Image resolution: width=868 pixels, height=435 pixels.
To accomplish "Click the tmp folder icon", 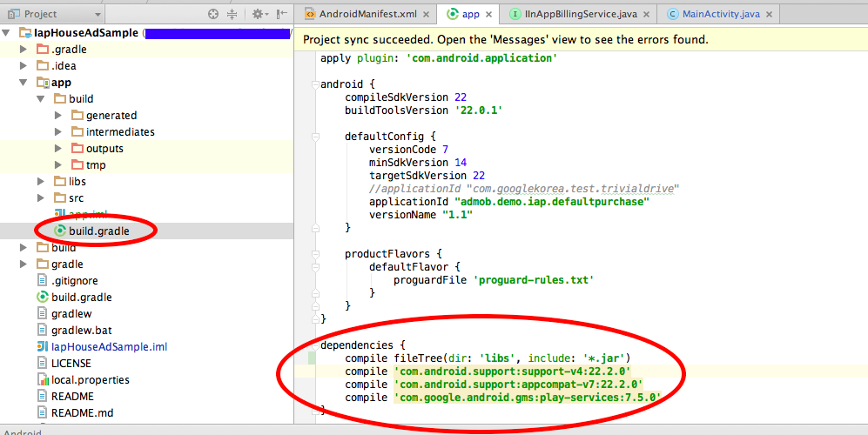I will (x=77, y=165).
